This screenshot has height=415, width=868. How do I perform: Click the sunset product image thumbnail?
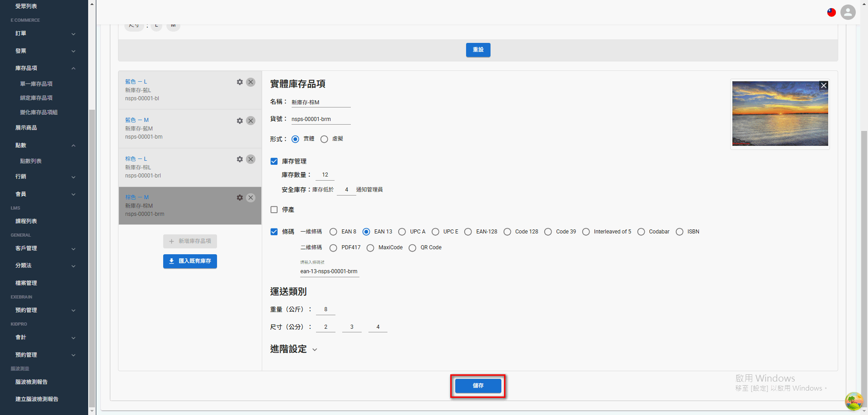(x=780, y=114)
